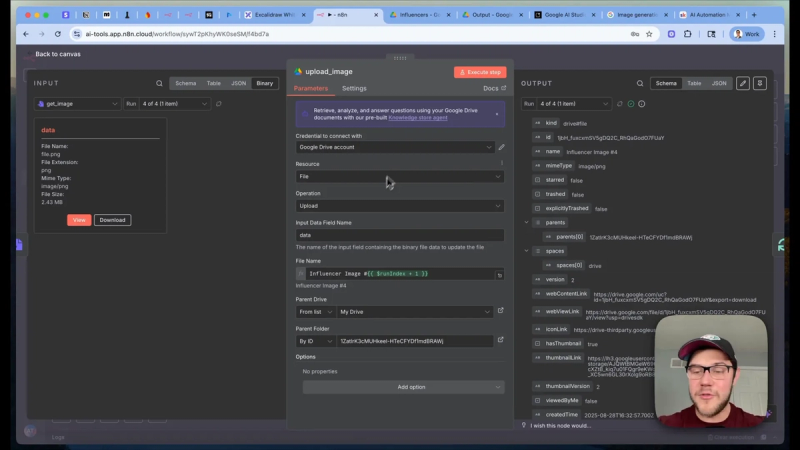Collapse the 'spaces' tree node
The height and width of the screenshot is (450, 800).
(527, 251)
